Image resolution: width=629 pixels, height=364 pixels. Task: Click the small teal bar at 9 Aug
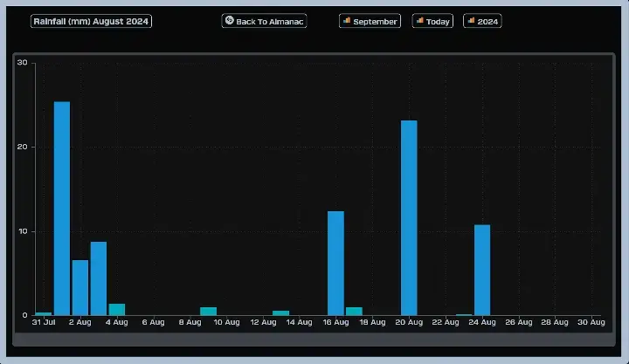[208, 311]
